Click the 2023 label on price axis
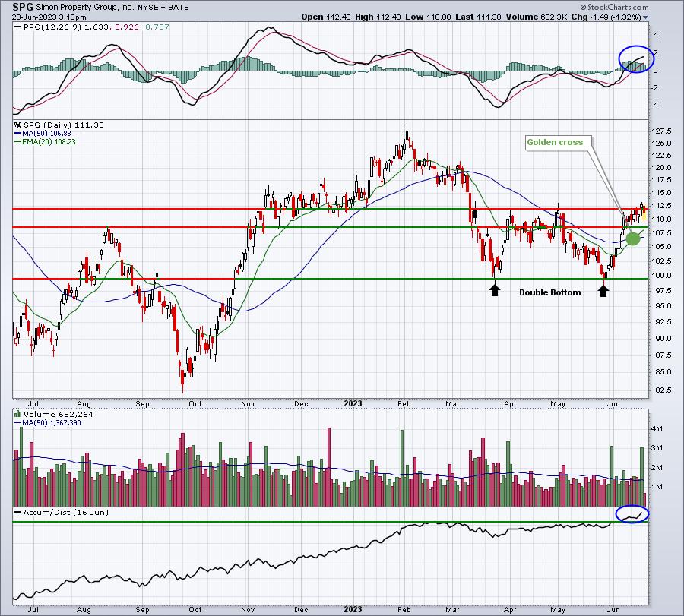The height and width of the screenshot is (616, 684). pos(353,403)
